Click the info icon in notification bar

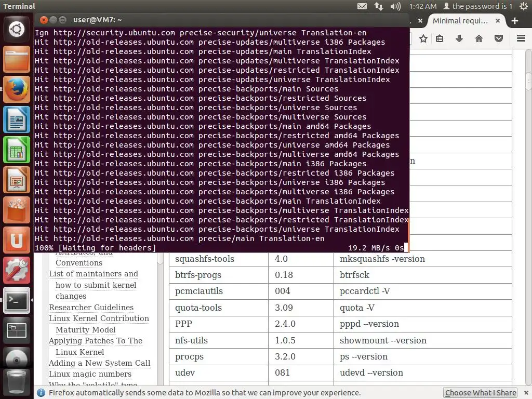(x=41, y=393)
